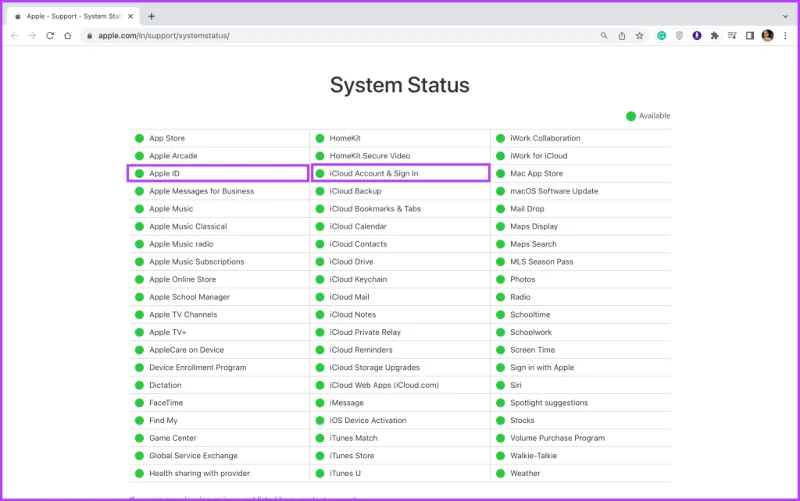Click the Spotlight suggestions entry

(549, 403)
